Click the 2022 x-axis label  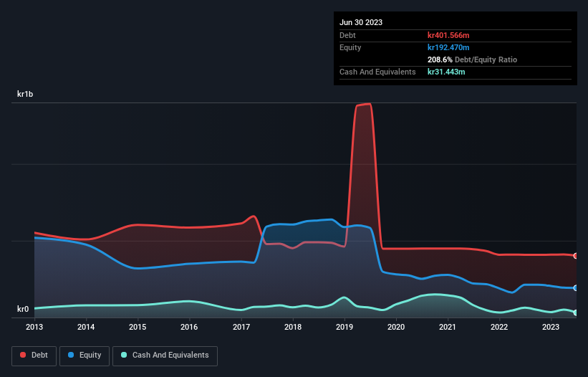pyautogui.click(x=499, y=327)
